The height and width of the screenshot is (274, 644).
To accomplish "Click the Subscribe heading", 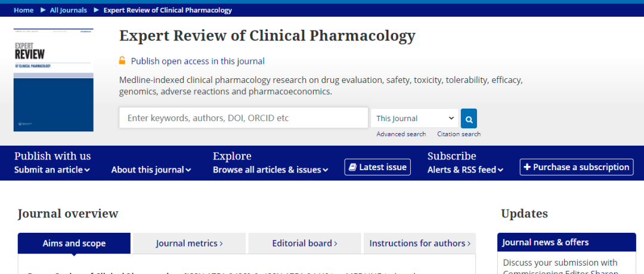I will (x=452, y=156).
